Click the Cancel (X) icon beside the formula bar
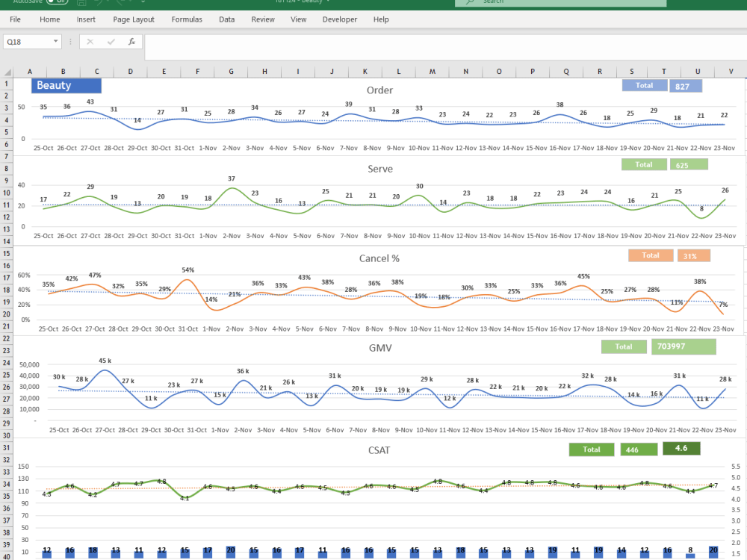This screenshot has height=560, width=747. tap(90, 41)
